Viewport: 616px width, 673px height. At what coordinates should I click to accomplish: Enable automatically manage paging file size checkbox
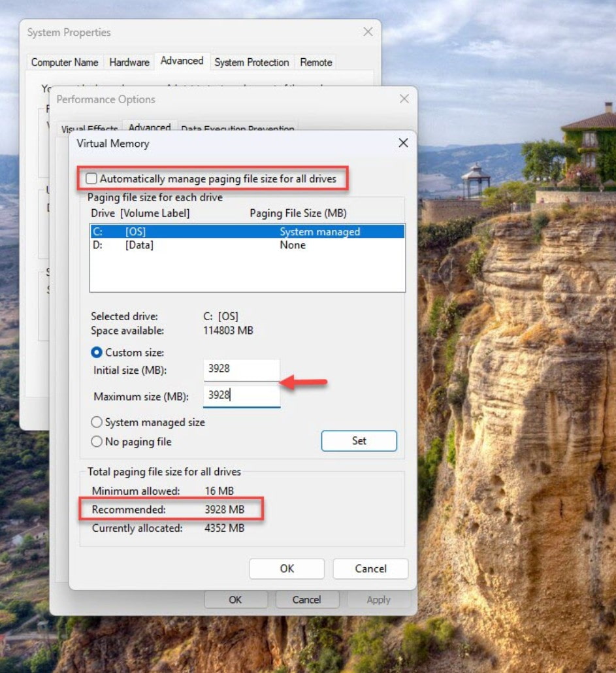pyautogui.click(x=91, y=179)
